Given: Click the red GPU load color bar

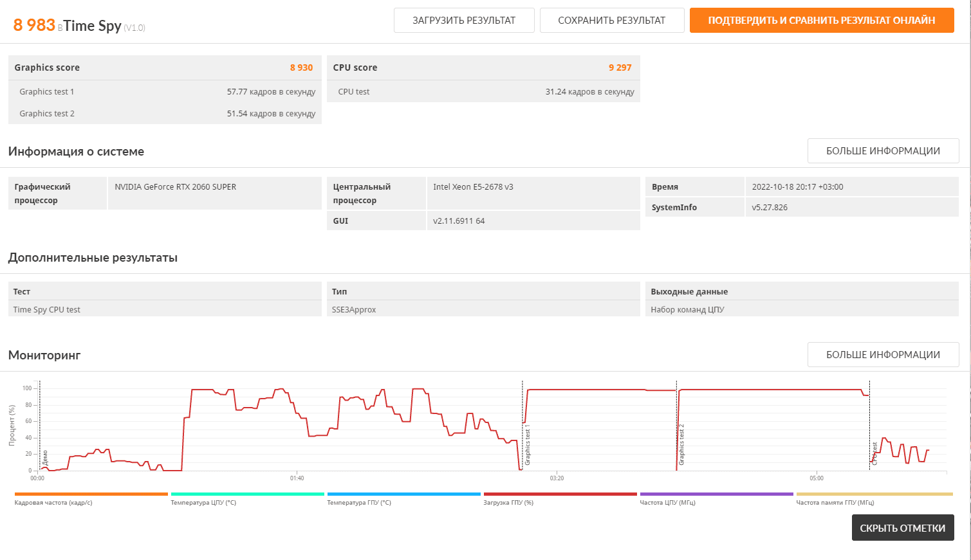Looking at the screenshot, I should coord(560,494).
